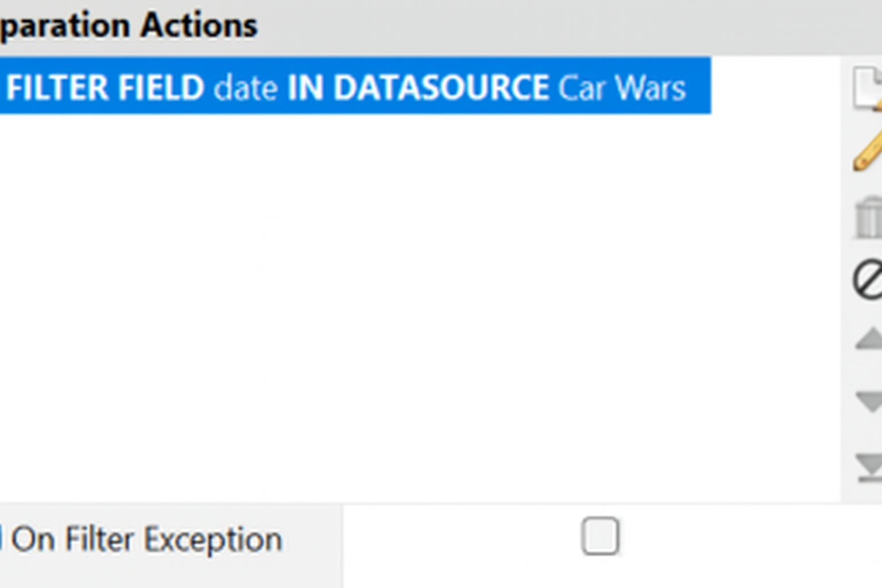Move action to bottom with underlined arrow
The height and width of the screenshot is (588, 882).
tap(869, 466)
